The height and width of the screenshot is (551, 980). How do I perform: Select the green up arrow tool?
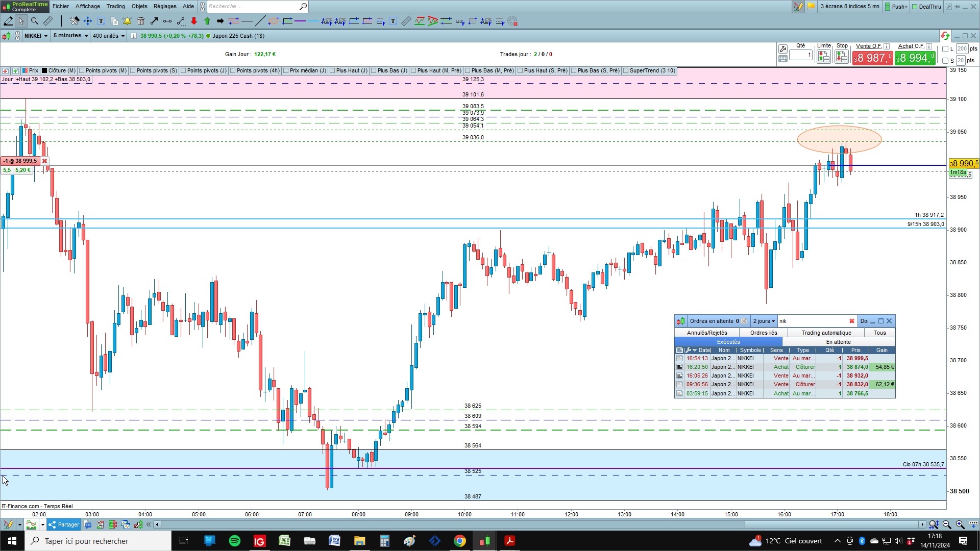click(207, 21)
